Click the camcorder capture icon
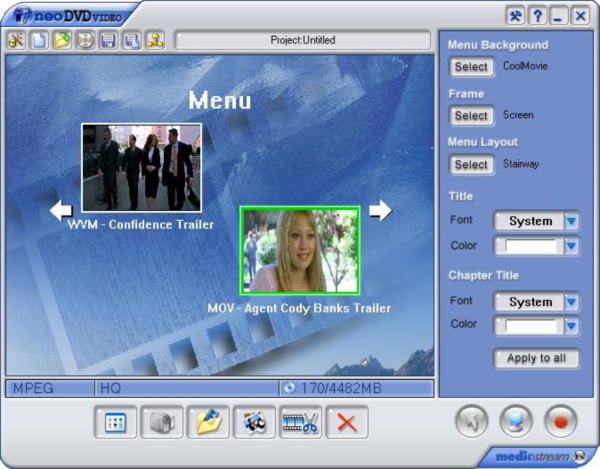The height and width of the screenshot is (469, 600). click(x=162, y=422)
